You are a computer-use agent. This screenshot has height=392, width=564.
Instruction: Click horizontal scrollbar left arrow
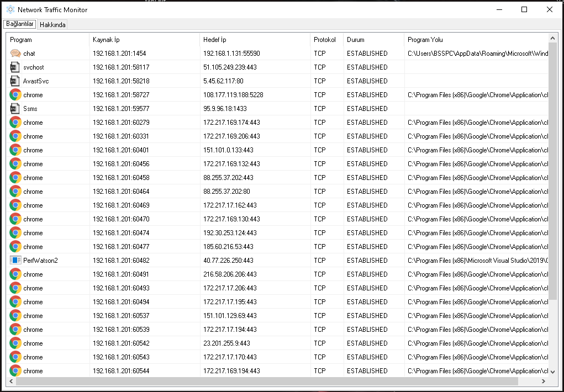11,382
